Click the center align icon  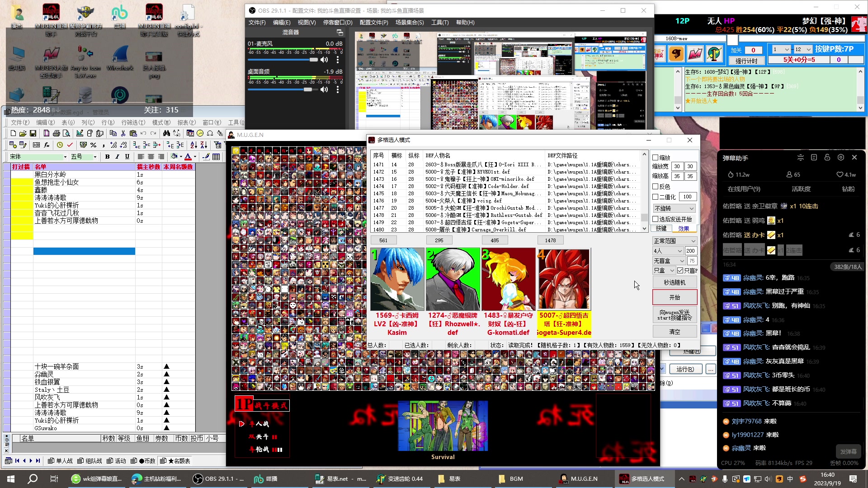coord(151,157)
